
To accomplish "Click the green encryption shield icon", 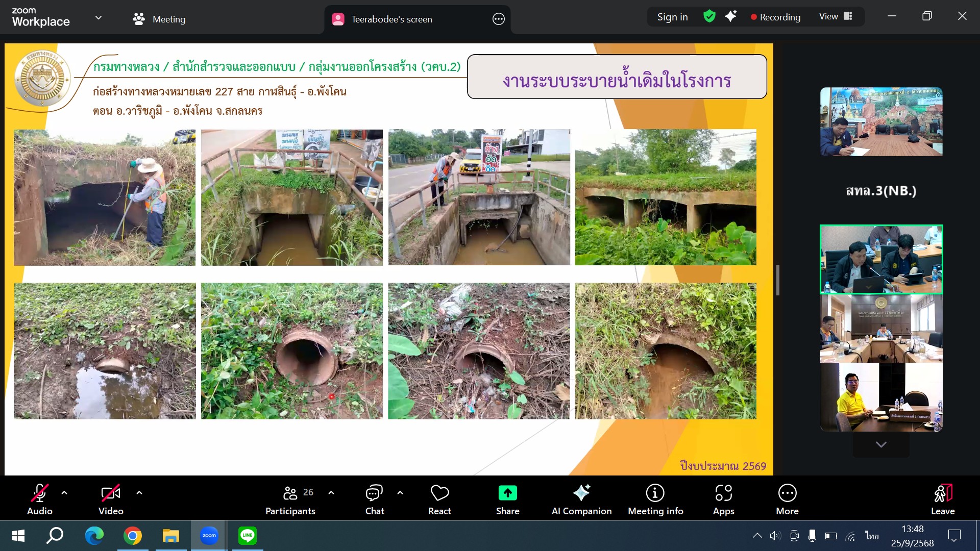I will click(709, 17).
